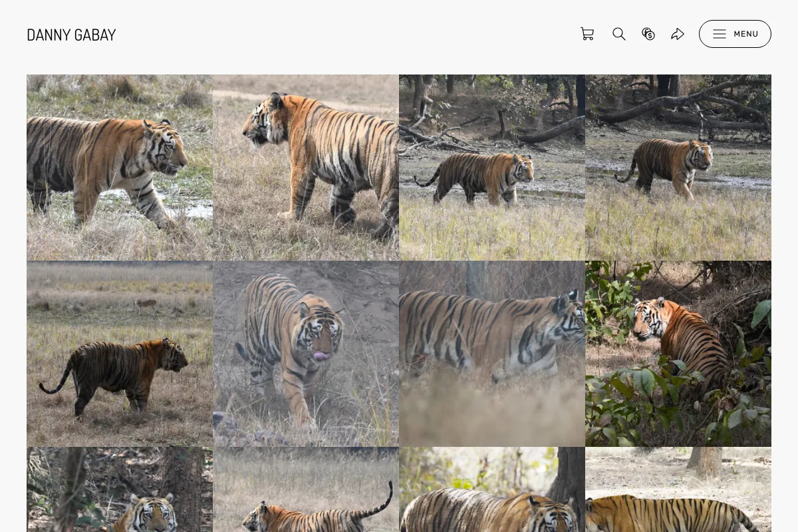Screen dimensions: 798x532
Task: Open bottom photo of tiger with raised tail
Action: point(306,489)
